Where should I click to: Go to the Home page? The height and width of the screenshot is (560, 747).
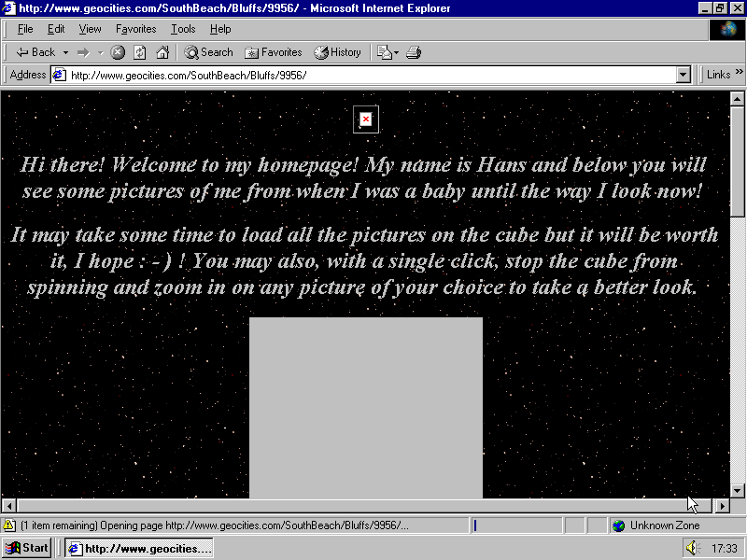tap(162, 52)
